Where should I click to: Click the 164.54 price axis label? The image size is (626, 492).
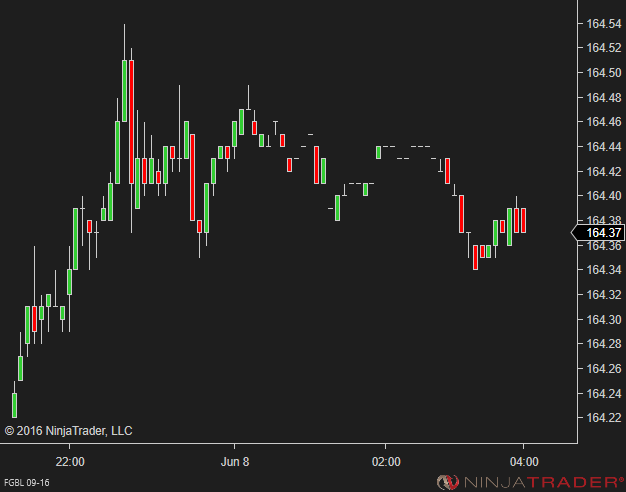[604, 24]
